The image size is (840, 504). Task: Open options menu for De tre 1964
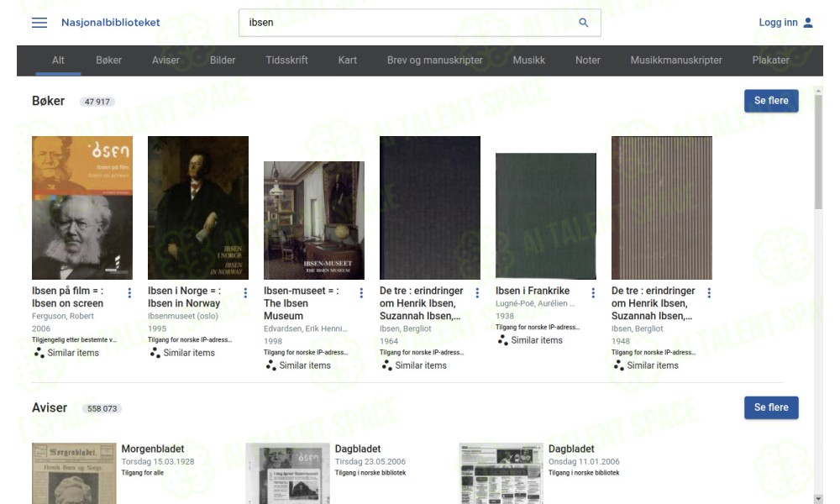477,292
